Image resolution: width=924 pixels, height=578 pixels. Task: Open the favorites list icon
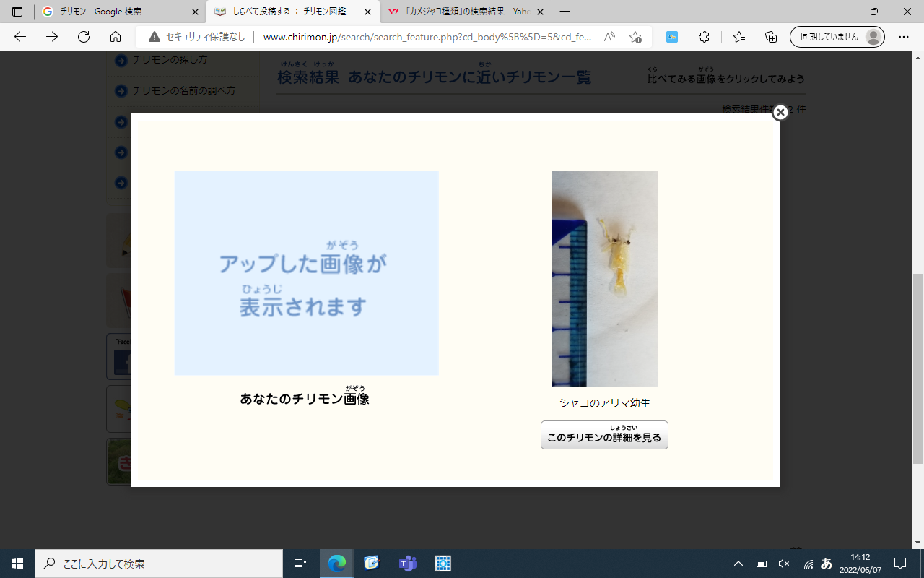(x=739, y=37)
